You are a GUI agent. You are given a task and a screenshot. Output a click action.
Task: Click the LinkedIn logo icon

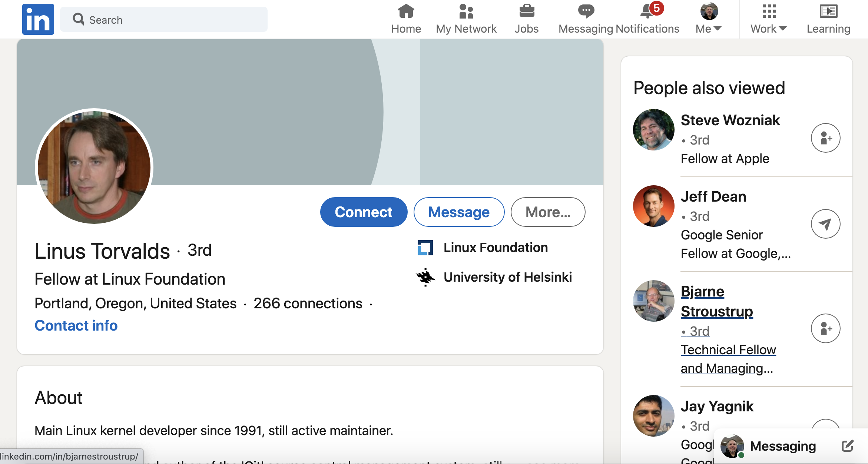[38, 19]
